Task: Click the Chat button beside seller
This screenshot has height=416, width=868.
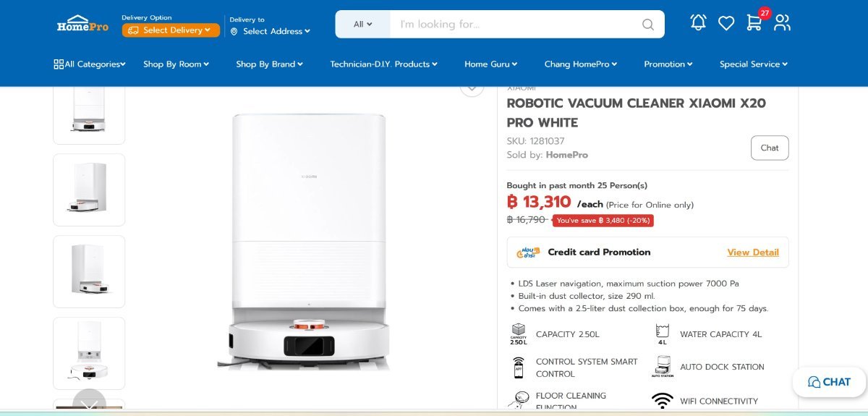Action: [x=770, y=148]
